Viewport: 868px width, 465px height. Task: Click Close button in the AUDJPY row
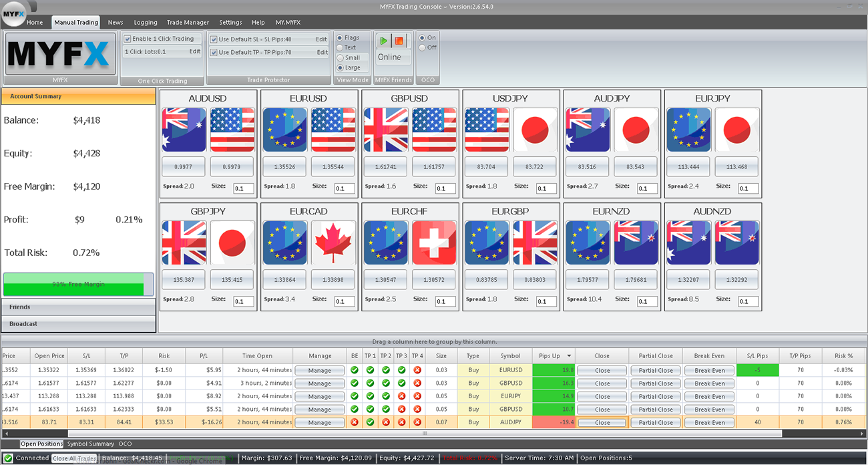602,422
